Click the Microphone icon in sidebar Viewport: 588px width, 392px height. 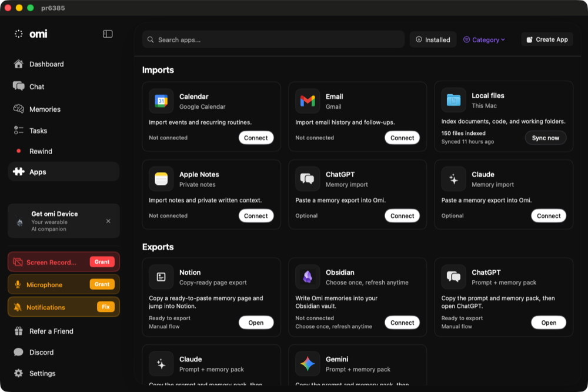click(x=18, y=285)
